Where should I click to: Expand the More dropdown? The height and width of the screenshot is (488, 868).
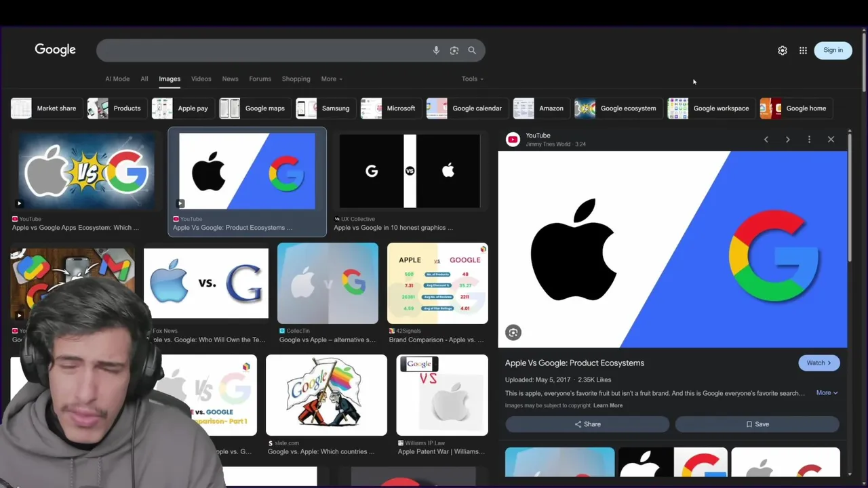point(332,79)
